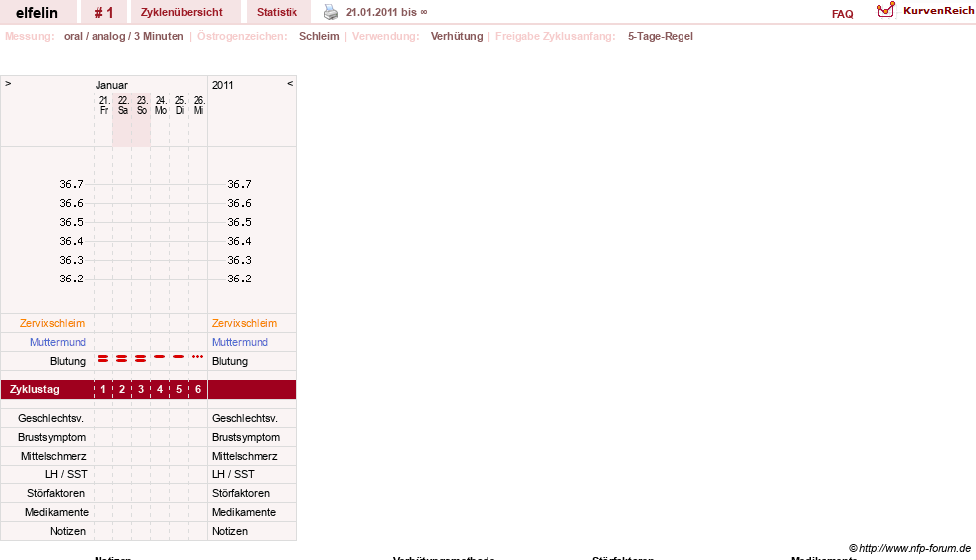Open the nfp-forum.de link

(909, 548)
